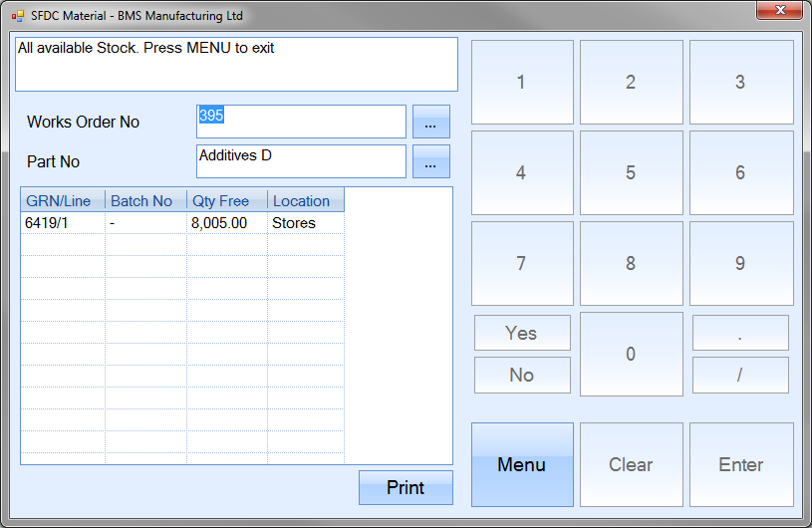The height and width of the screenshot is (528, 812).
Task: Close the SFDC Material window
Action: click(x=779, y=10)
